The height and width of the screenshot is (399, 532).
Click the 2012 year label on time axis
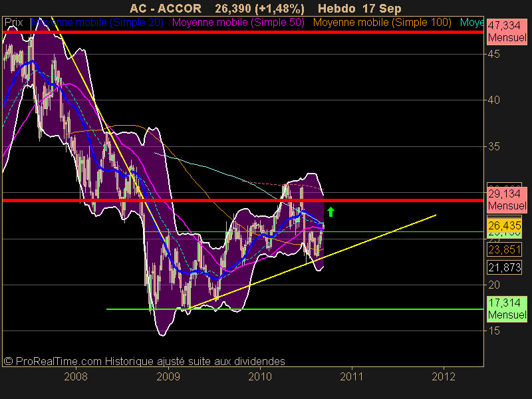pos(444,376)
